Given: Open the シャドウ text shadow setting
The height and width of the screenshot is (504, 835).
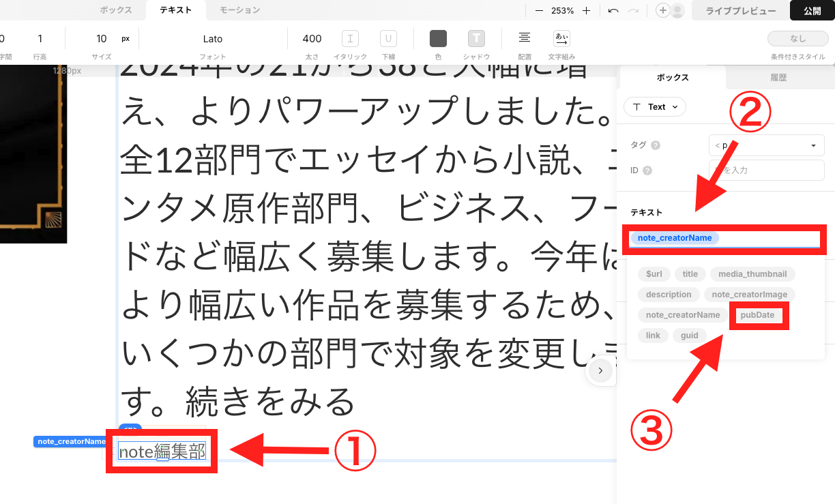Looking at the screenshot, I should point(475,39).
